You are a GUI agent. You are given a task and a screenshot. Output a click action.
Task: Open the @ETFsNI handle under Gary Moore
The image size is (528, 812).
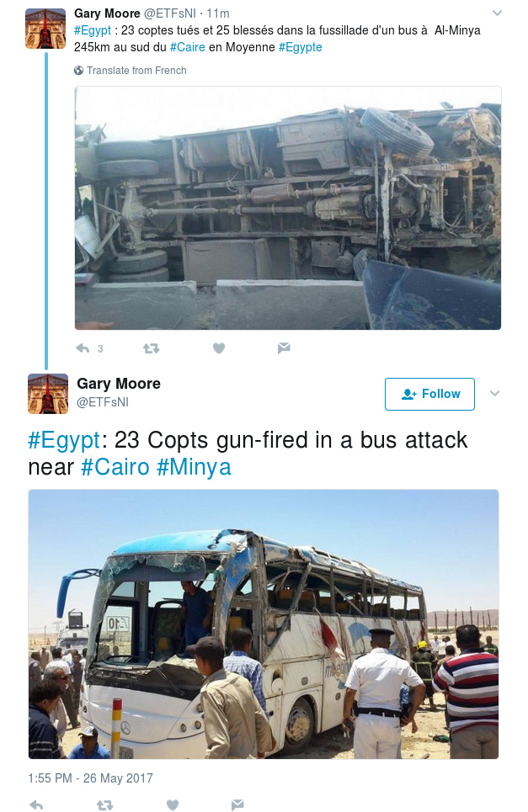103,402
